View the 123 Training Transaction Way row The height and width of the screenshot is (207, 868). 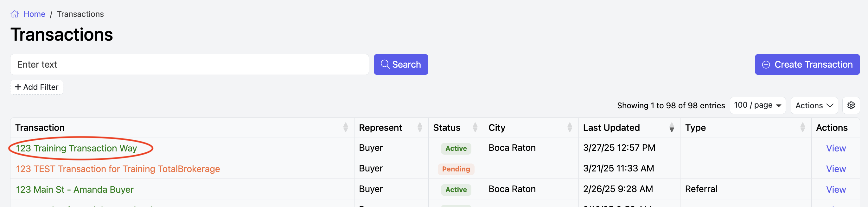click(836, 148)
